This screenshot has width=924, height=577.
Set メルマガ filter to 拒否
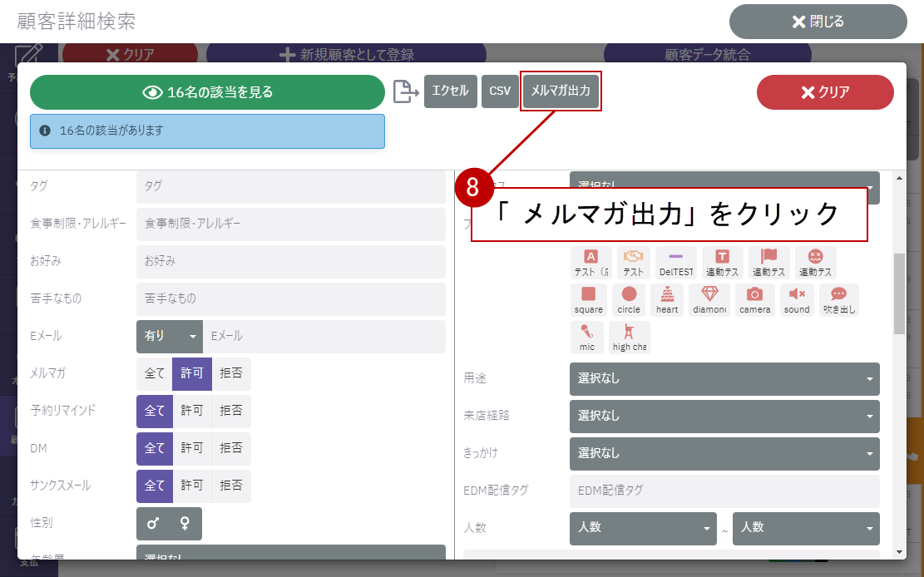[x=231, y=374]
